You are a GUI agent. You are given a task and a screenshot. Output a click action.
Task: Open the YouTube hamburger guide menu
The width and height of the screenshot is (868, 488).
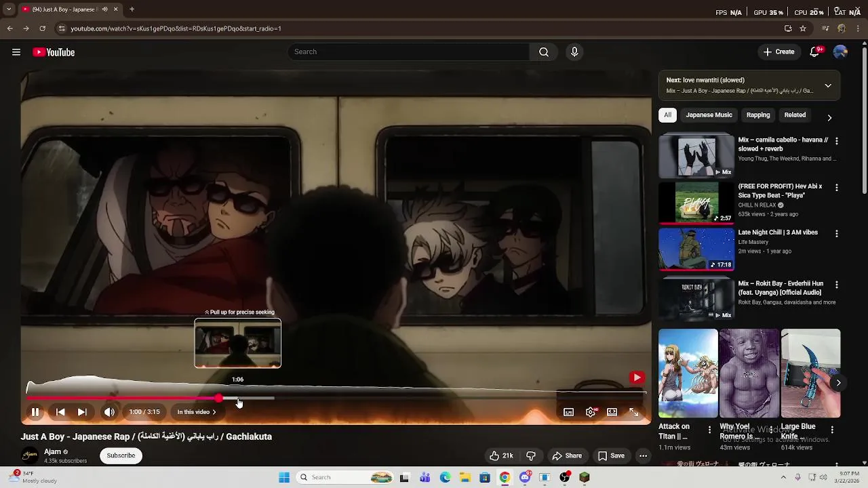coord(16,52)
